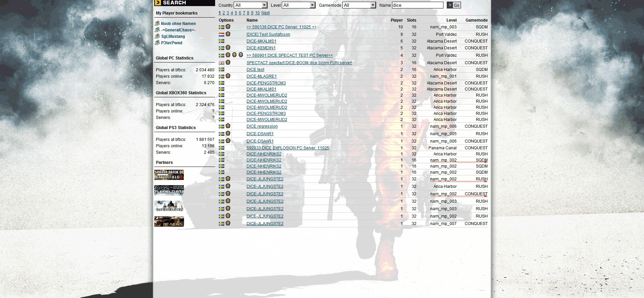The height and width of the screenshot is (298, 644).
Task: Open the Spieler-Daten.de Battlefield 2 partner banner
Action: click(x=169, y=175)
